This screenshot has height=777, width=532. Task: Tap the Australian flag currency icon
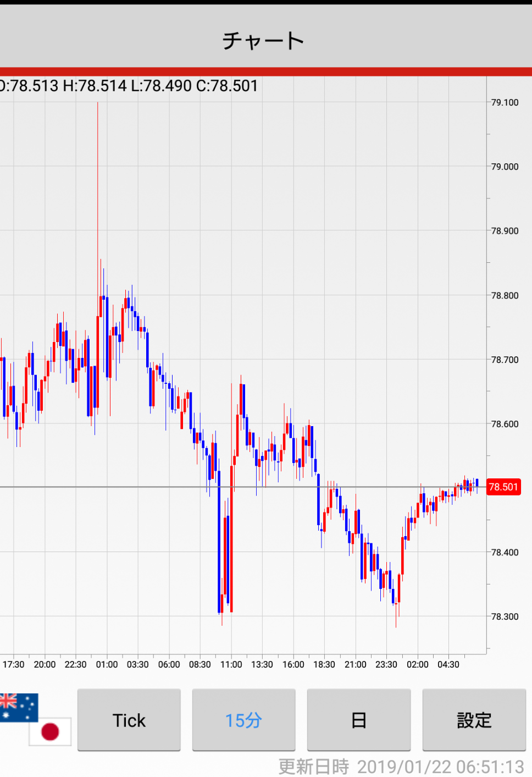point(19,707)
